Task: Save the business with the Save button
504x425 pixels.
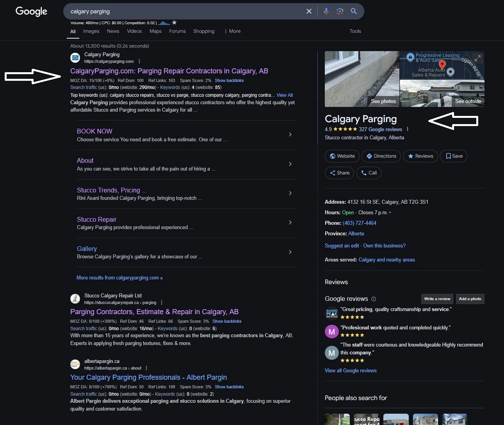Action: [454, 156]
